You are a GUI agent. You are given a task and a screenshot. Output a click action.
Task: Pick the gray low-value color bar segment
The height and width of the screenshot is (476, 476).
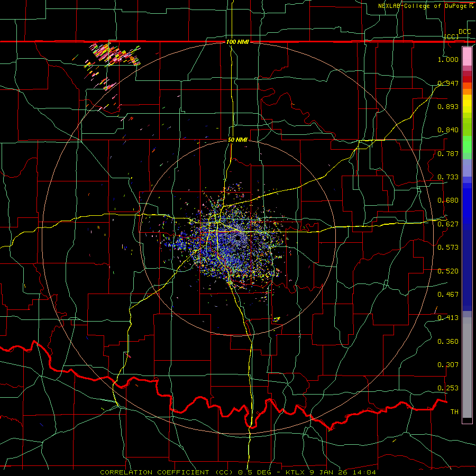(x=467, y=368)
